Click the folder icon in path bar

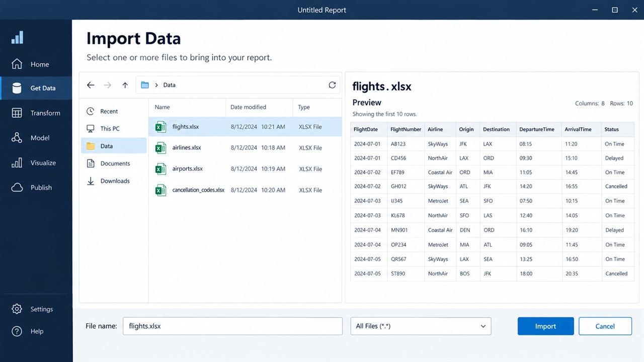(x=145, y=85)
